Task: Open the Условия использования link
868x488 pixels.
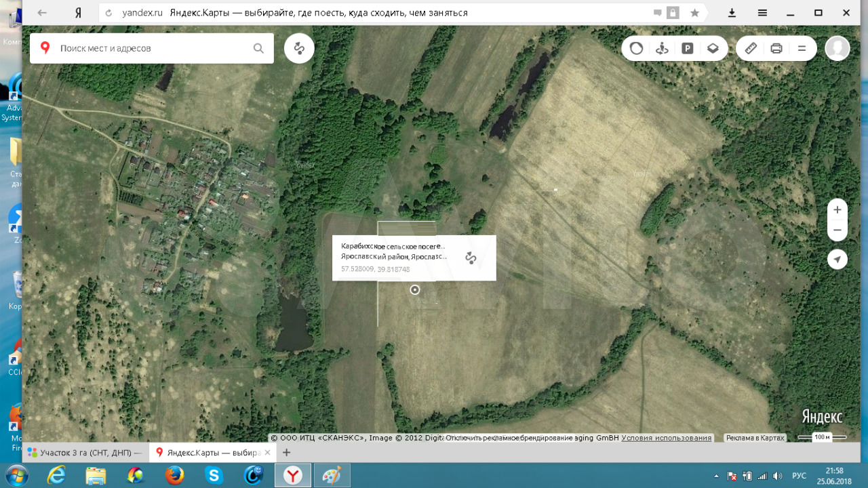Action: 666,438
